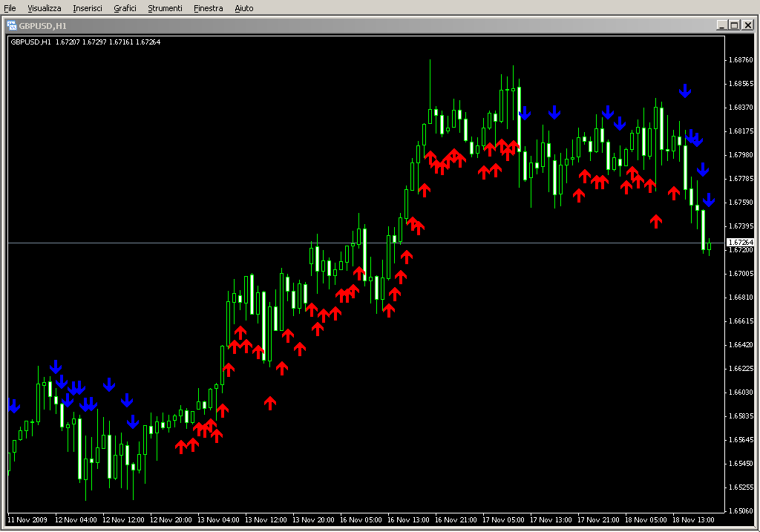Click the 16 Nov 13:00 time label
The image size is (760, 532).
(x=409, y=520)
